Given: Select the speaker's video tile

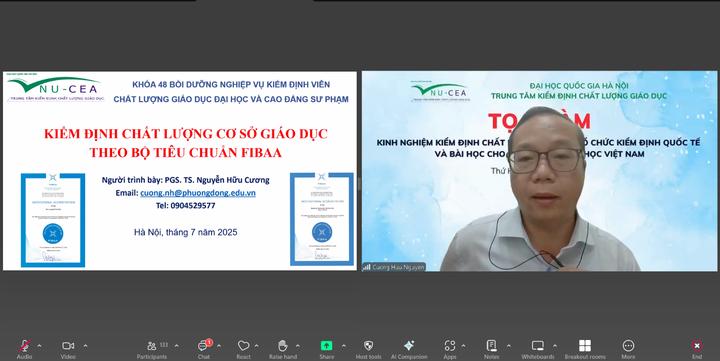Looking at the screenshot, I should [540, 171].
